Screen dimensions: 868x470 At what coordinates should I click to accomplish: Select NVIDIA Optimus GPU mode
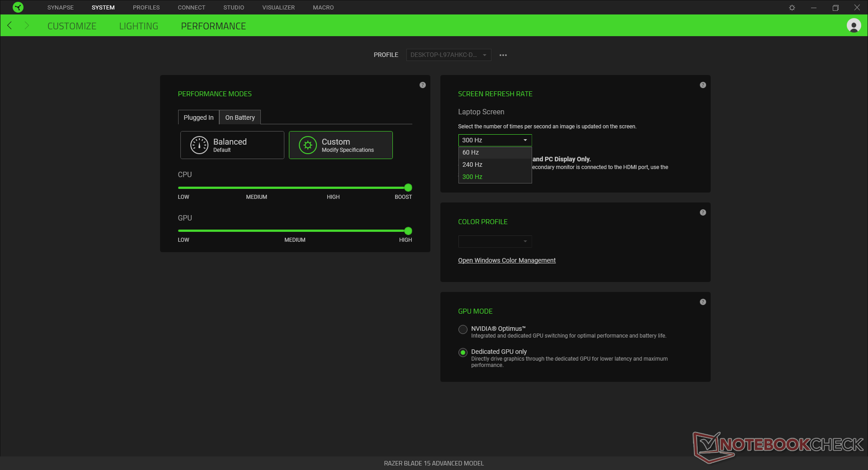point(462,329)
